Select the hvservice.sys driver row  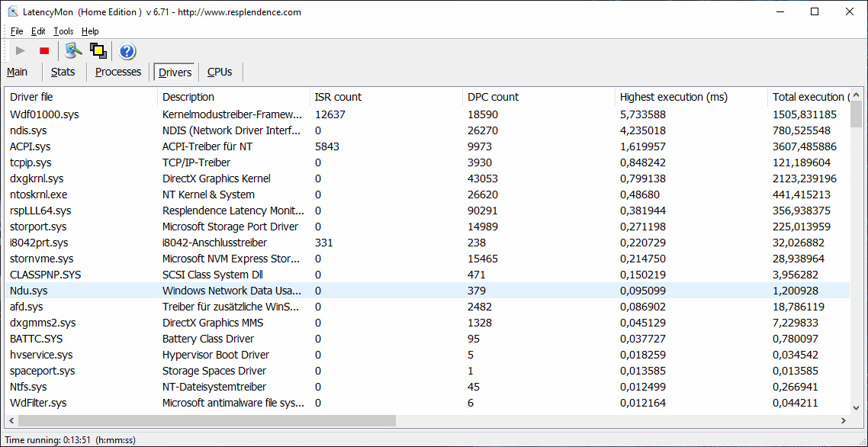[427, 355]
